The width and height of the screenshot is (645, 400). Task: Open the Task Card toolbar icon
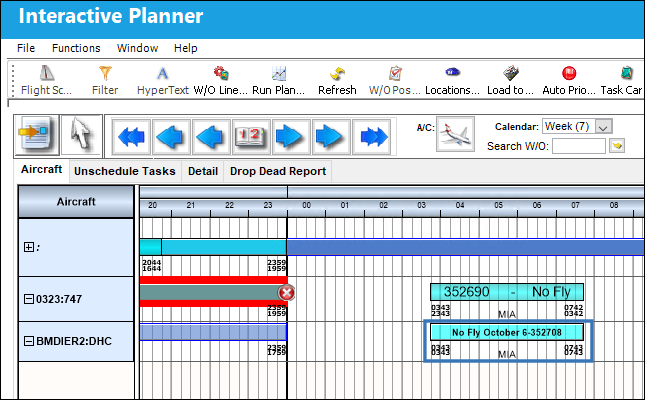(626, 73)
